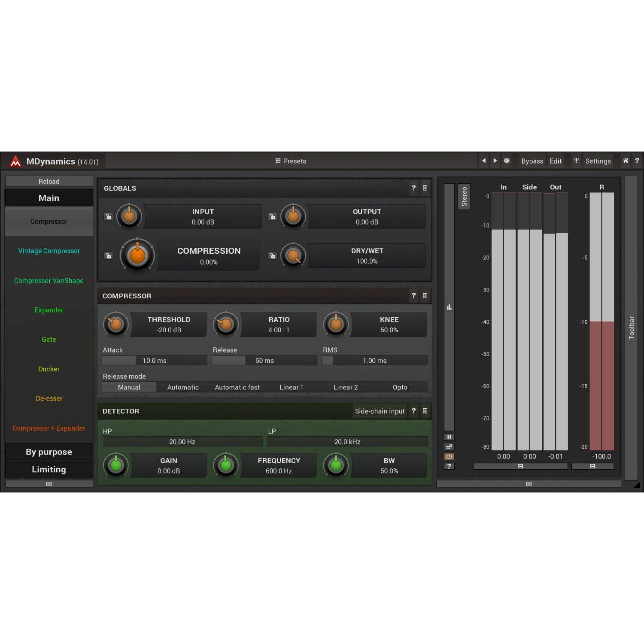Screen dimensions: 644x644
Task: Open the Globals panel help icon
Action: [413, 188]
